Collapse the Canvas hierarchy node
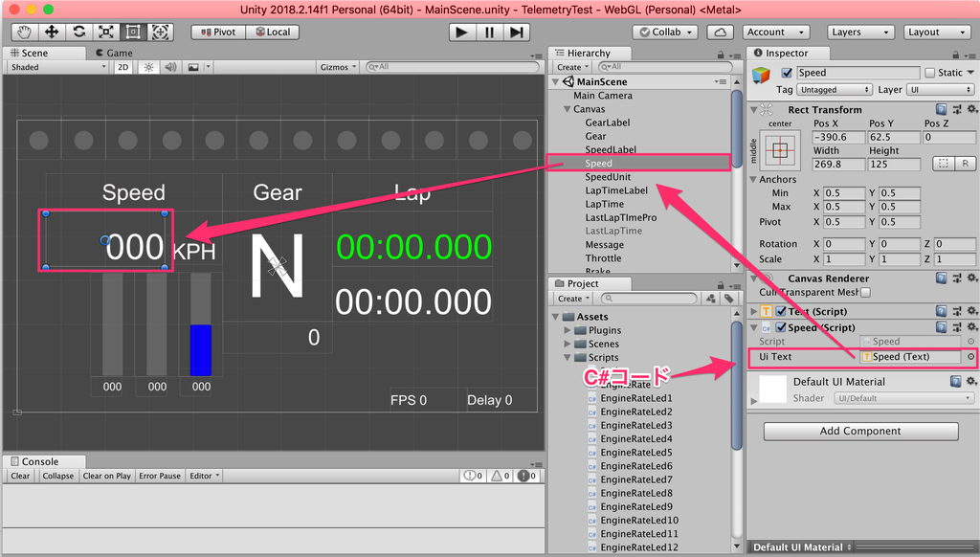The width and height of the screenshot is (980, 557). pos(567,109)
